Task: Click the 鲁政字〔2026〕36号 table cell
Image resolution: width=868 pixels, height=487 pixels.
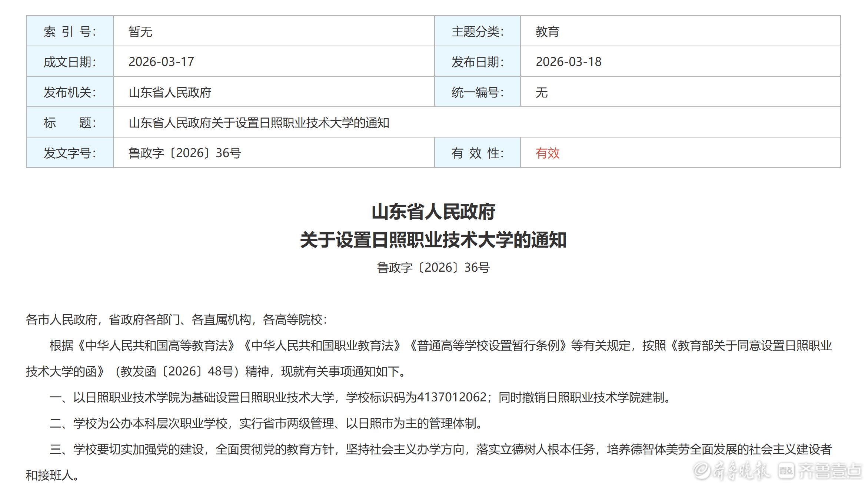Action: coord(184,153)
